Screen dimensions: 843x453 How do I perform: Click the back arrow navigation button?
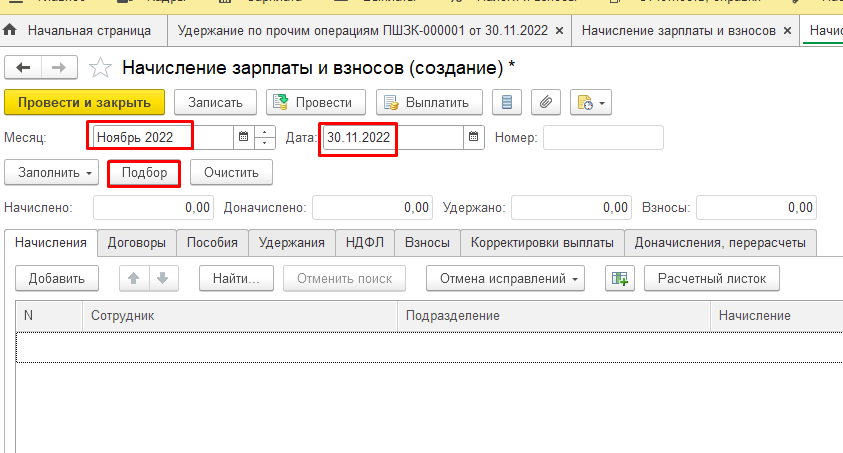coord(23,68)
